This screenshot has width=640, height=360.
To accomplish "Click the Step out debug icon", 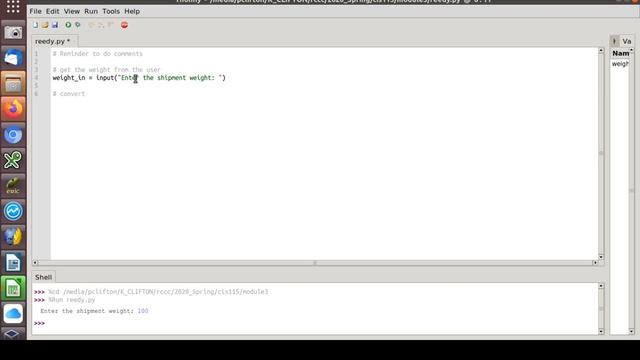I will click(110, 25).
